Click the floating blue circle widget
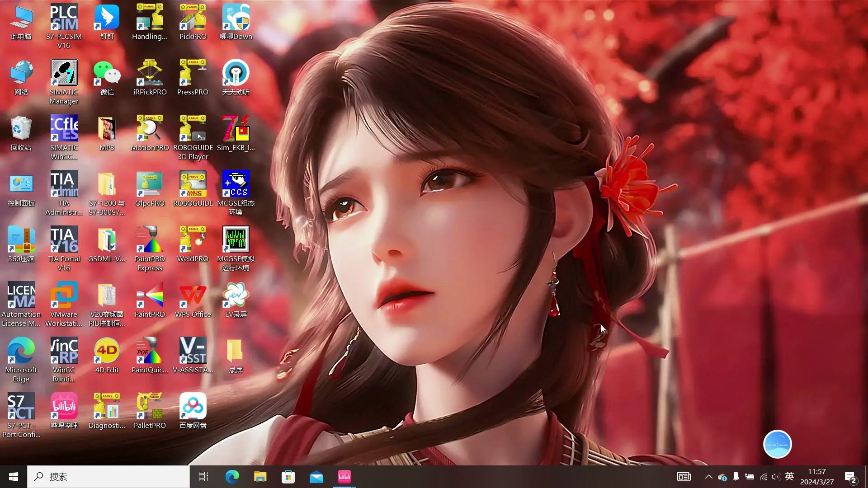868x488 pixels. point(777,444)
